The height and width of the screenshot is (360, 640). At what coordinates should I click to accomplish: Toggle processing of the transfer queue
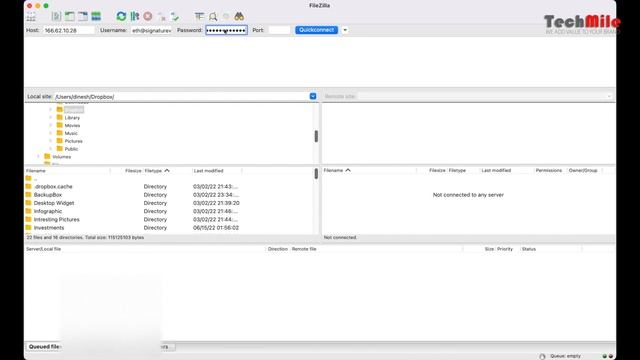click(x=135, y=16)
